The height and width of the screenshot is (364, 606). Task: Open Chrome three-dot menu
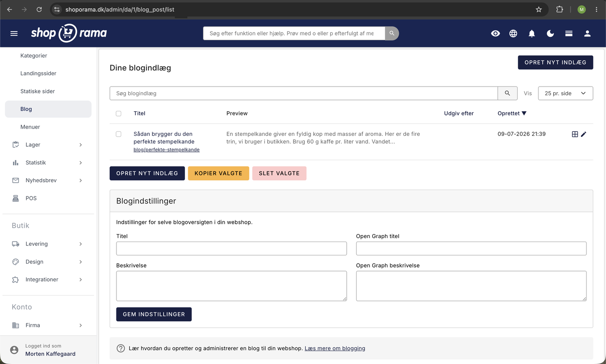click(596, 9)
